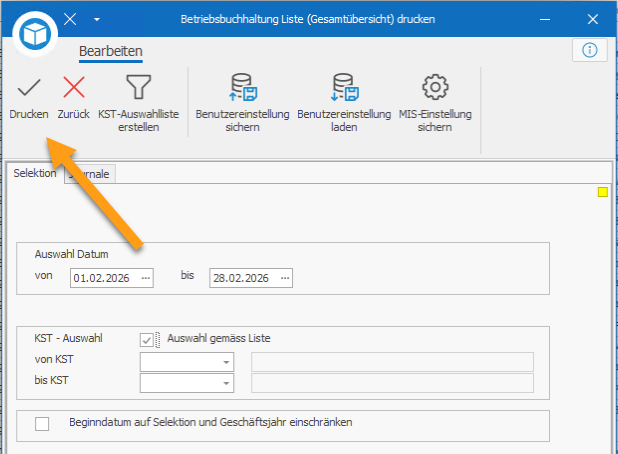Click Benutzereinstellung sichern database icon
The image size is (618, 454).
(242, 89)
